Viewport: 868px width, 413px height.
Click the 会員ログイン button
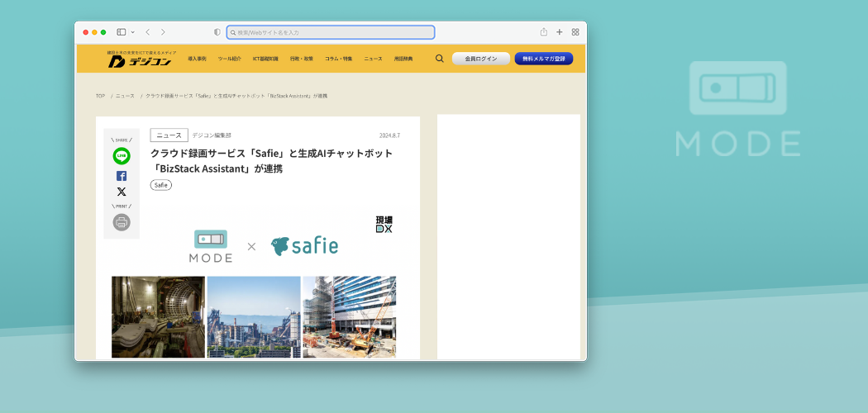pos(481,59)
